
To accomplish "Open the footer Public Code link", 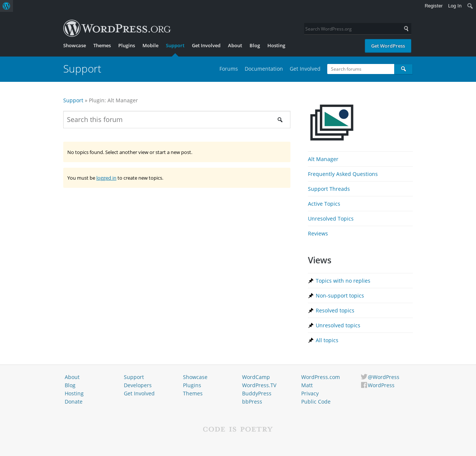I will pyautogui.click(x=316, y=402).
